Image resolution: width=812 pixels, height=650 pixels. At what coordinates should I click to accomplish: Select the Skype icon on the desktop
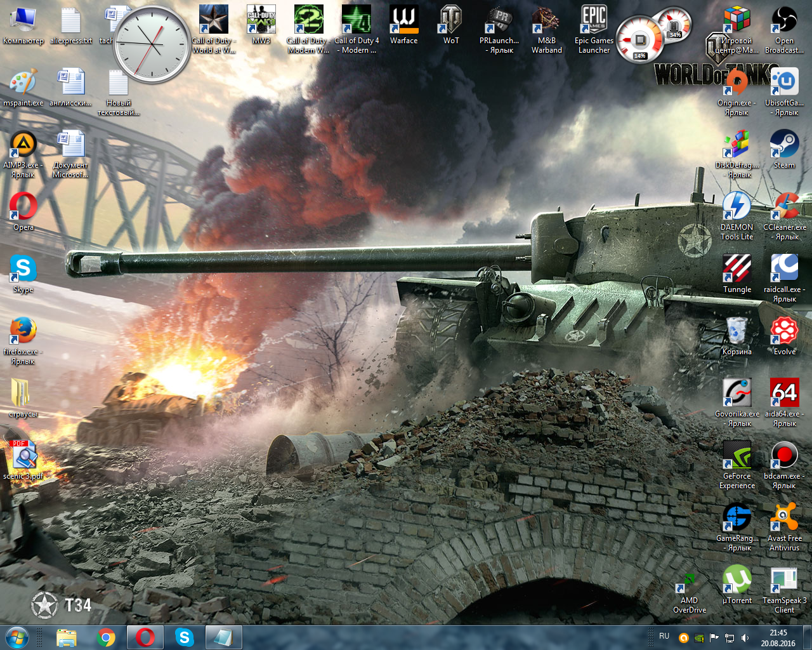[x=23, y=274]
